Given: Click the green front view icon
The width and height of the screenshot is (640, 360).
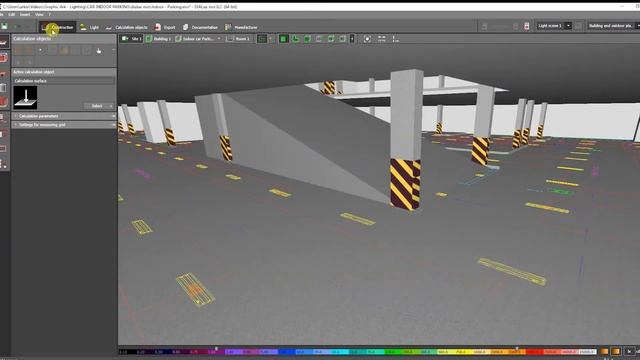Looking at the screenshot, I should 296,39.
